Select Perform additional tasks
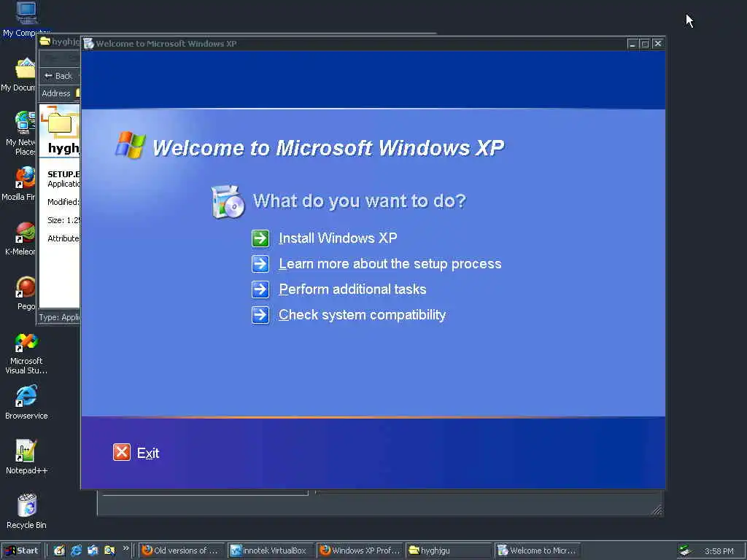Image resolution: width=747 pixels, height=560 pixels. 352,289
